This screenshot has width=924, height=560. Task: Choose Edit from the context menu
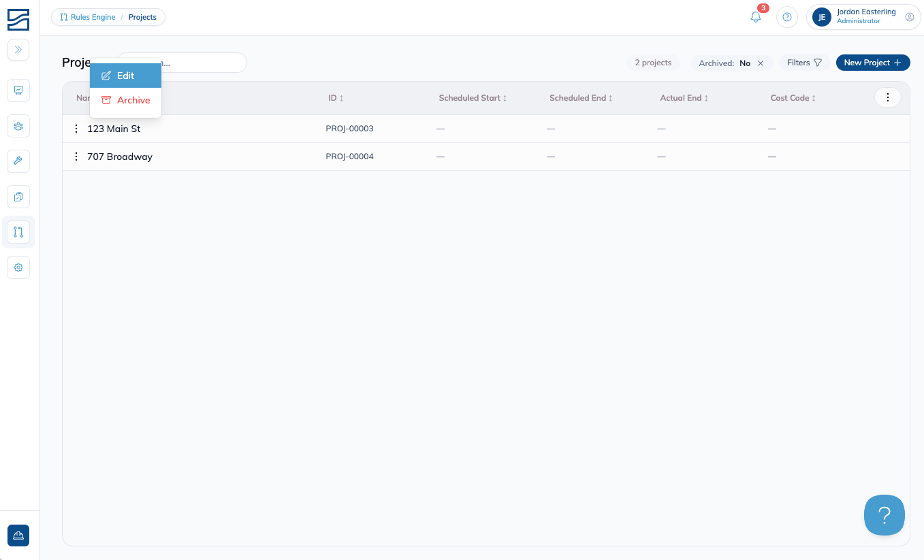125,76
